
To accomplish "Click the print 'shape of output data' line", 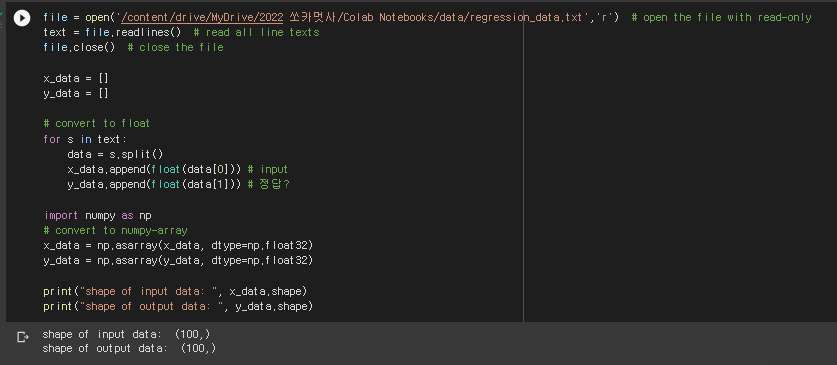I will click(178, 307).
